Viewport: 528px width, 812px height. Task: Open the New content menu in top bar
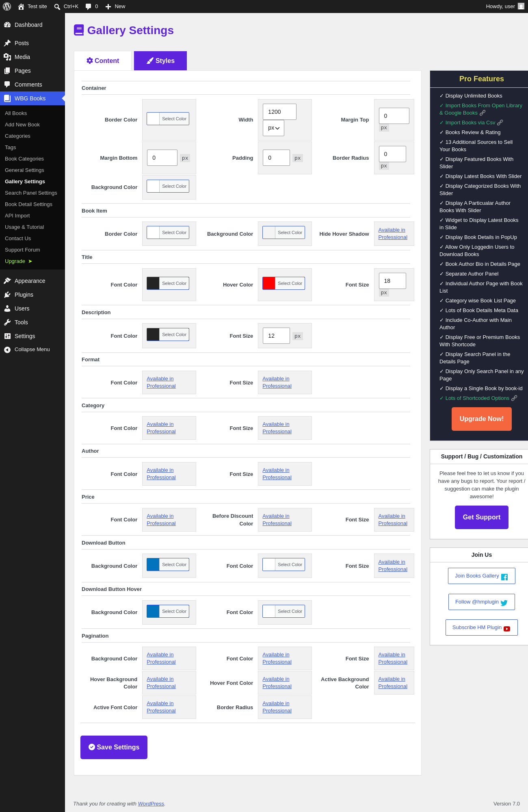115,7
